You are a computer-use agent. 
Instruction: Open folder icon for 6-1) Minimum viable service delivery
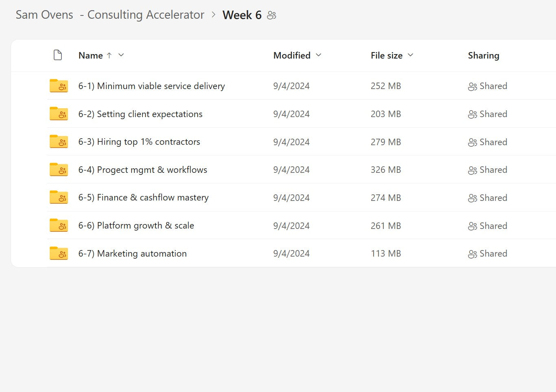point(59,86)
